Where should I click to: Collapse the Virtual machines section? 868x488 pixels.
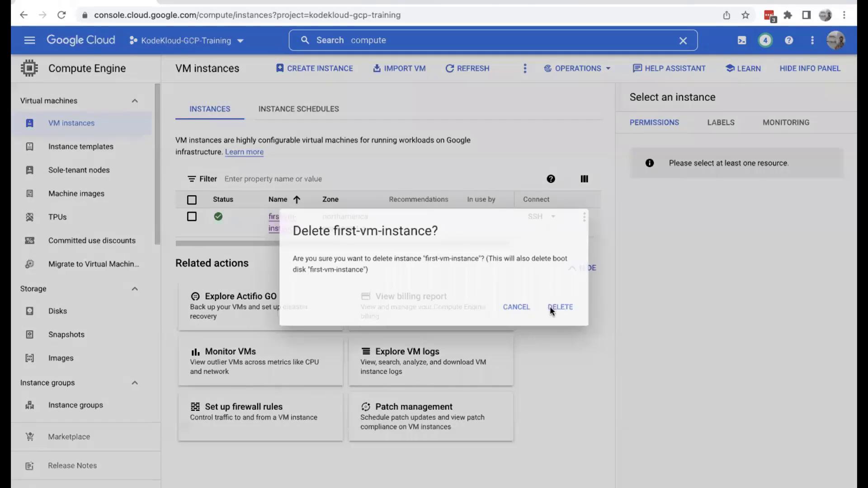tap(134, 101)
